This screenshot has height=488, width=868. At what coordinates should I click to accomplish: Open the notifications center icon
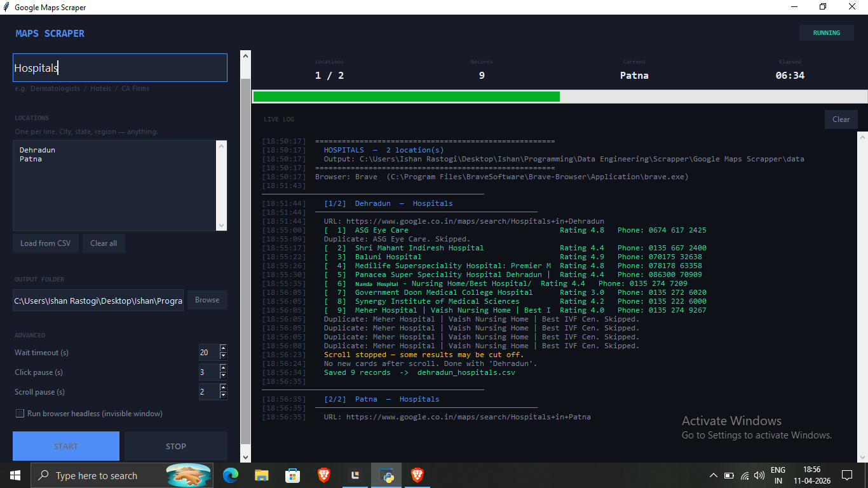click(846, 475)
